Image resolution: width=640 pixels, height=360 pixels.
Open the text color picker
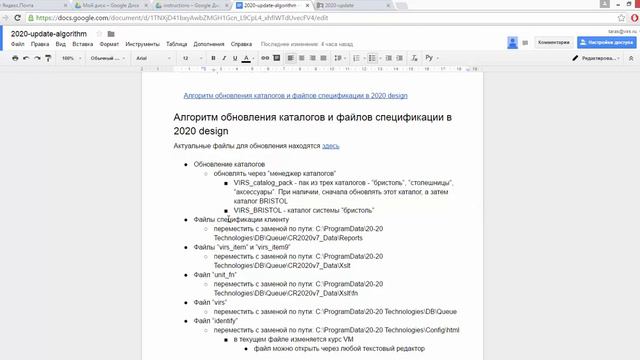(x=247, y=58)
